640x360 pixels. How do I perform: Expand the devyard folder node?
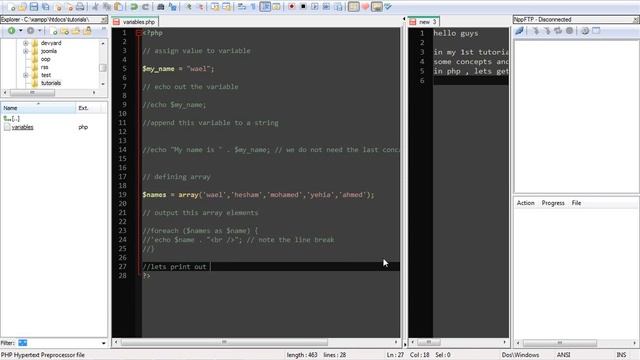[x=25, y=43]
